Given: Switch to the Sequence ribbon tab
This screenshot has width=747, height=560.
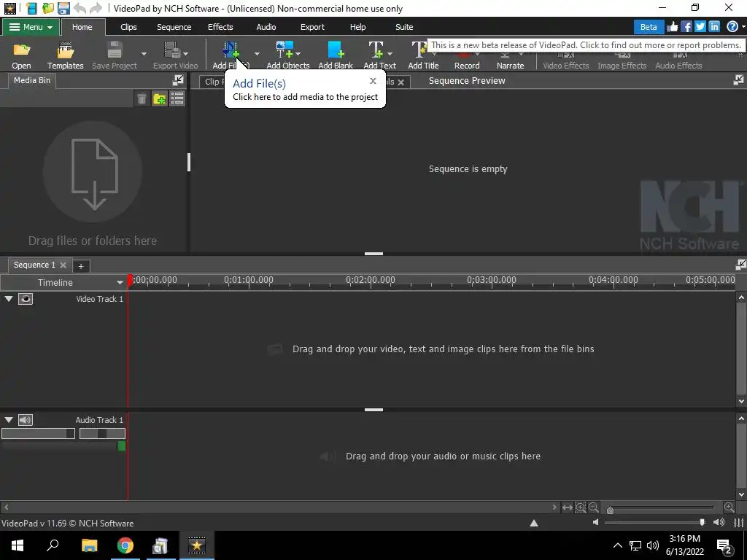Looking at the screenshot, I should pyautogui.click(x=174, y=27).
